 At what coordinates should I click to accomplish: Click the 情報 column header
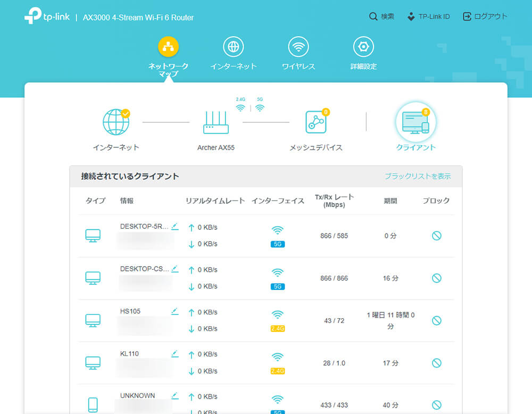(127, 201)
